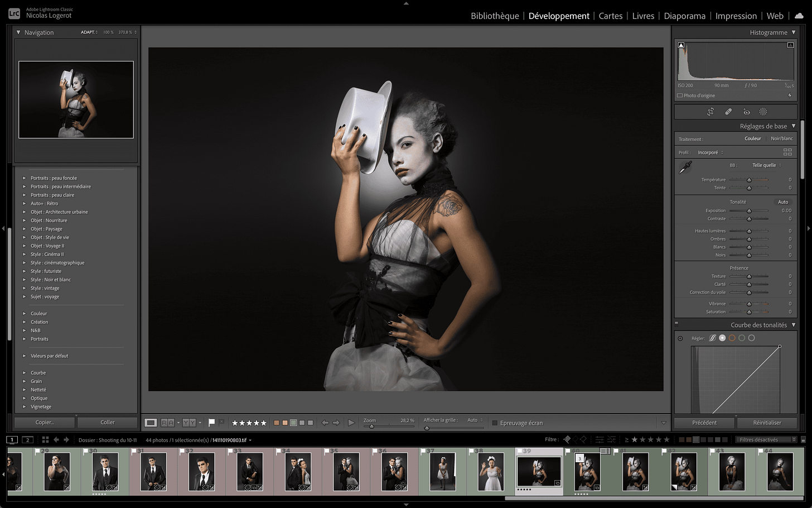This screenshot has height=508, width=812.
Task: Open the Impression module tab
Action: [736, 16]
